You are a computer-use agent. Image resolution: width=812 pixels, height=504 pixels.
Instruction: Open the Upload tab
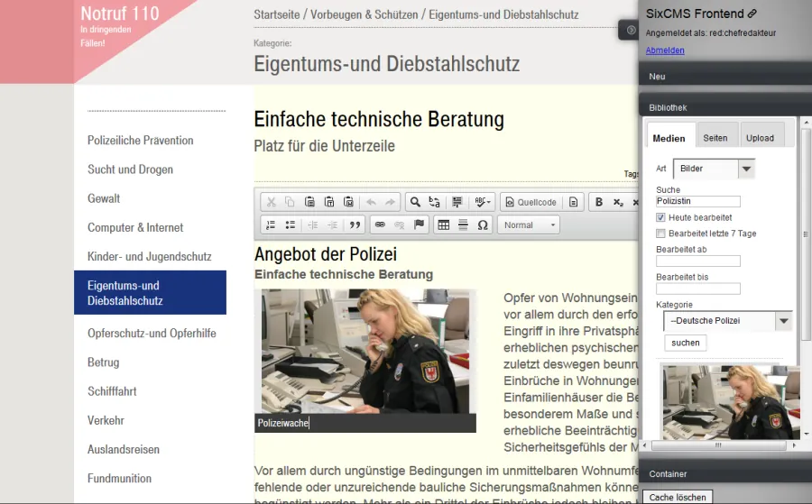[760, 138]
